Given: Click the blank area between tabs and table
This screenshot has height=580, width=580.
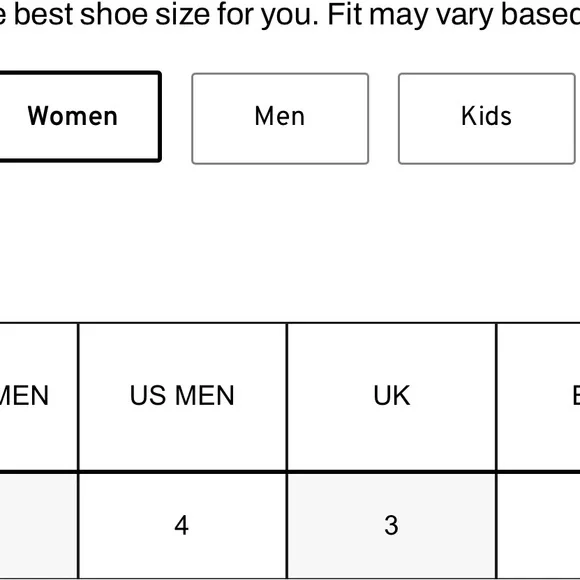Looking at the screenshot, I should click(290, 242).
